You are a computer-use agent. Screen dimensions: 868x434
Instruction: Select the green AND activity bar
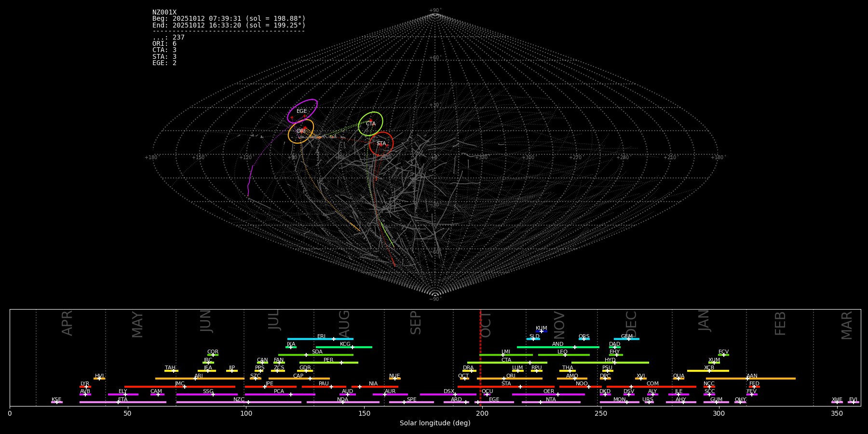pyautogui.click(x=558, y=347)
